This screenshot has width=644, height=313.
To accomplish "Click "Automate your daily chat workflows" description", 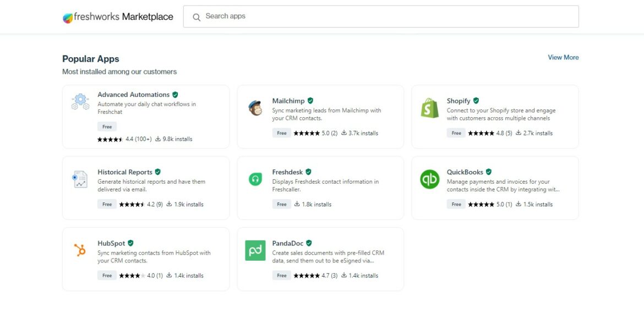I will click(146, 108).
